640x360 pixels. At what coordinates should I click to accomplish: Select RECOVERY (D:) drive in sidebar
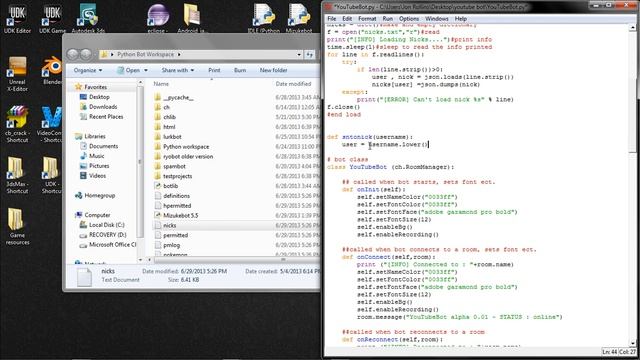click(x=108, y=235)
